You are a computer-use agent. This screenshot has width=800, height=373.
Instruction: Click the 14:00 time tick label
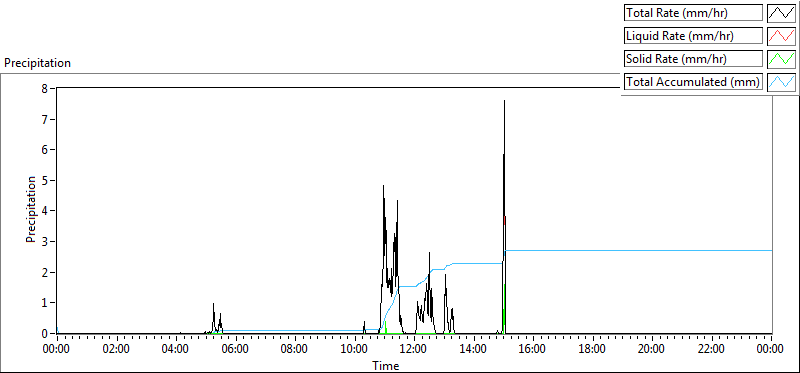click(x=474, y=349)
